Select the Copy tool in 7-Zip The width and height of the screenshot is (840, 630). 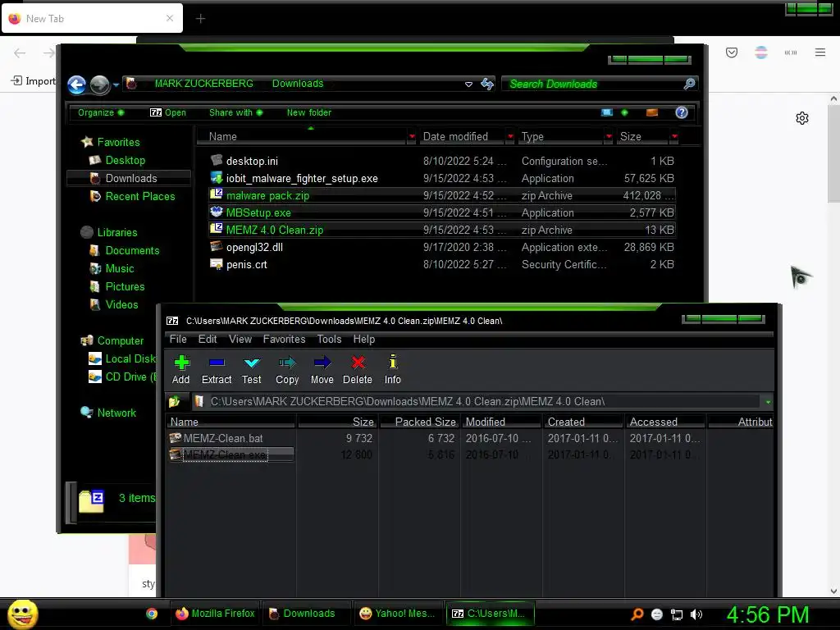point(287,370)
